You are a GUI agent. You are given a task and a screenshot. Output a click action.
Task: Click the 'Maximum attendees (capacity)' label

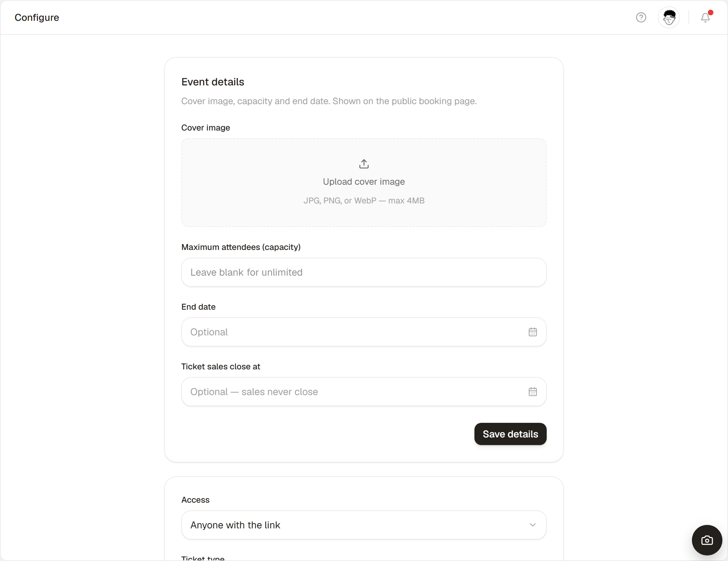(x=241, y=247)
